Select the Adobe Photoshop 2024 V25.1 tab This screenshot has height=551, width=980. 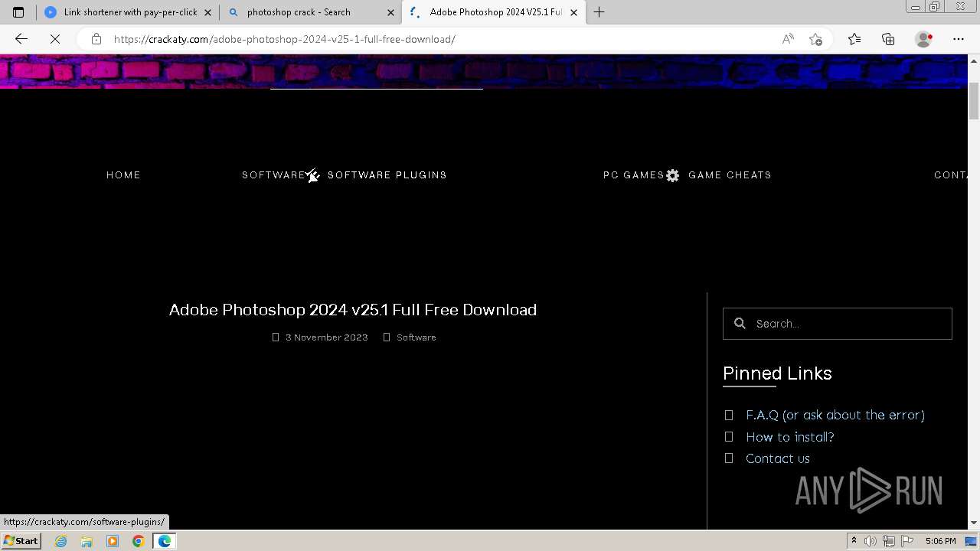(x=493, y=12)
